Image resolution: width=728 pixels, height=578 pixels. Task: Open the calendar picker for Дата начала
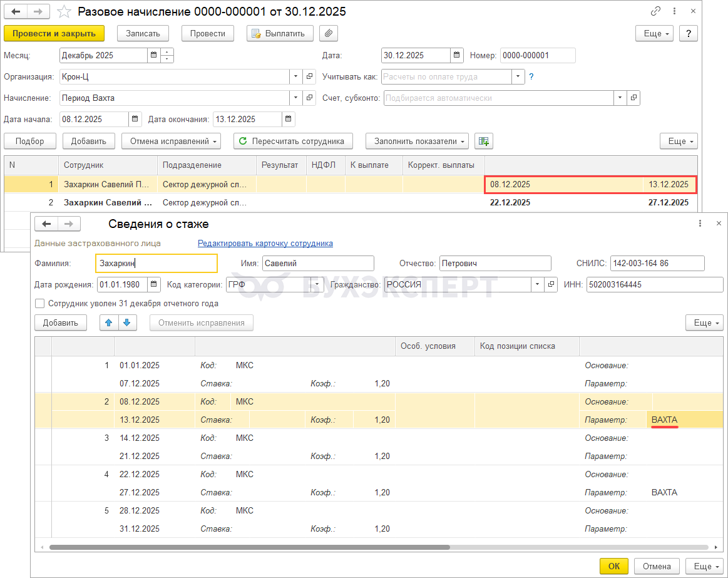coord(135,119)
